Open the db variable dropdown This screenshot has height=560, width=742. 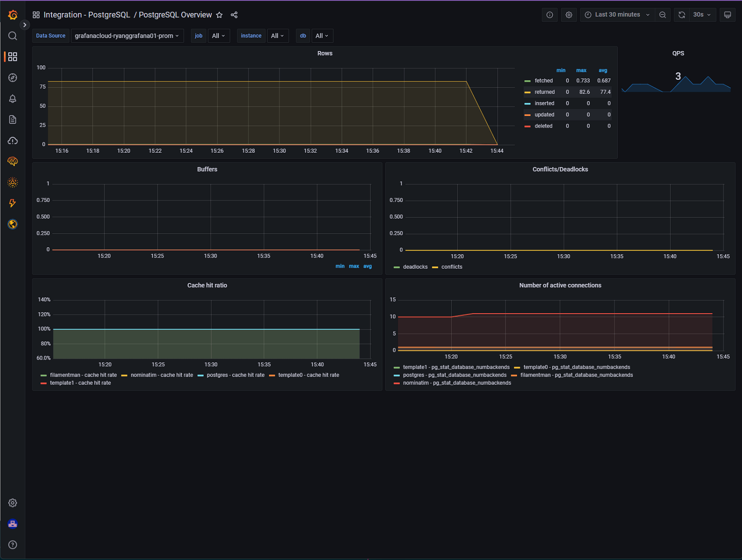tap(322, 36)
